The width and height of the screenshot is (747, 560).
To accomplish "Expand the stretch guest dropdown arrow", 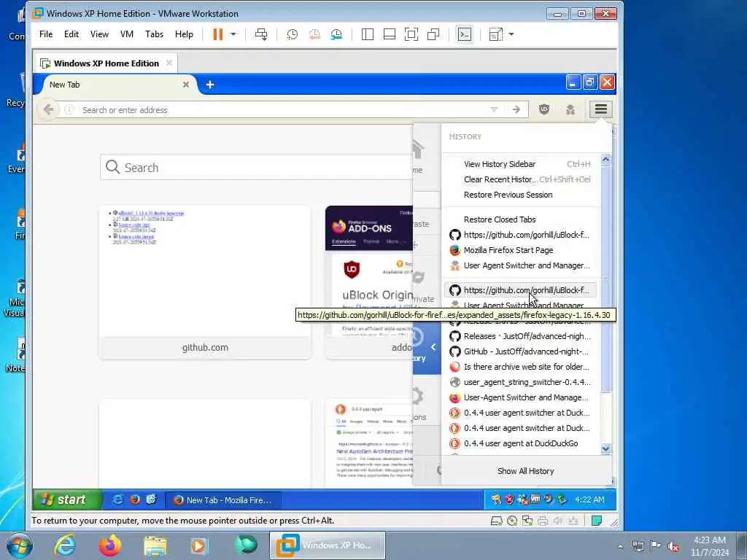I will [511, 34].
